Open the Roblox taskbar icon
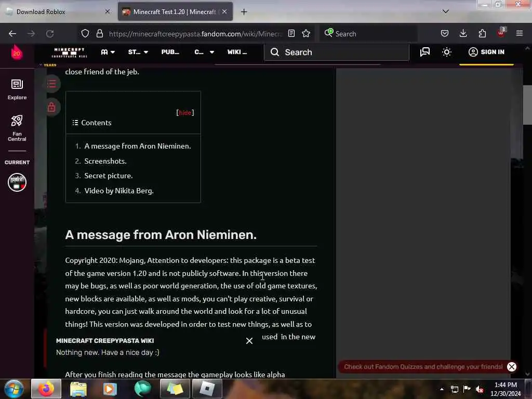This screenshot has height=399, width=532. [207, 389]
